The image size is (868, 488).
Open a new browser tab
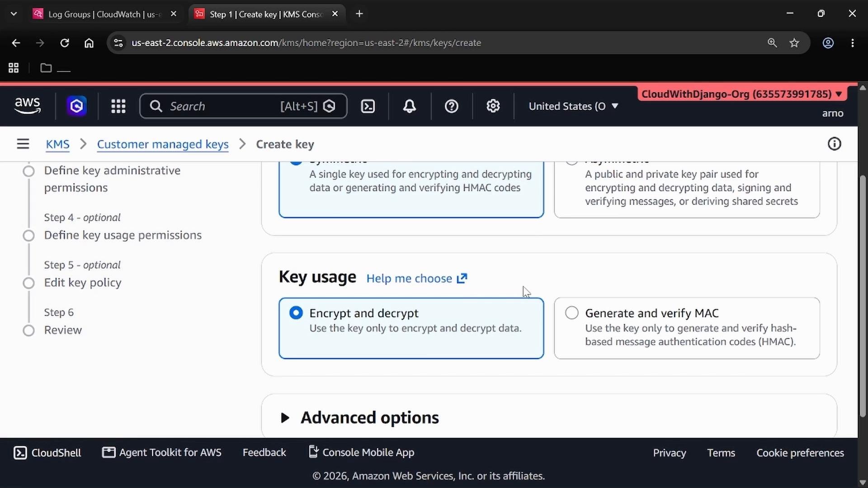point(359,14)
